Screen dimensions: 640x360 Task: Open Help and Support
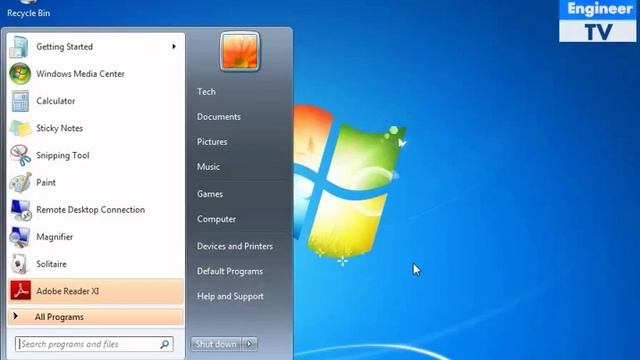tap(230, 296)
